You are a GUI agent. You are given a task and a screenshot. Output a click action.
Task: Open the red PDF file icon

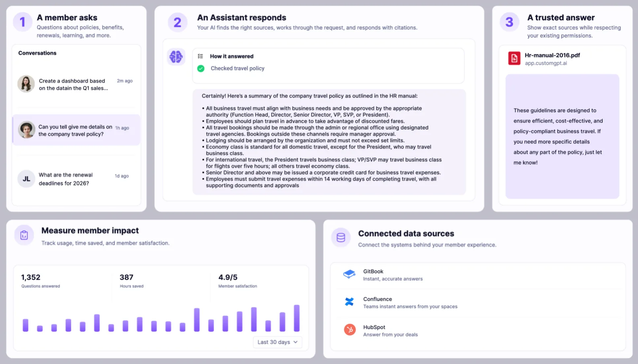pos(514,59)
